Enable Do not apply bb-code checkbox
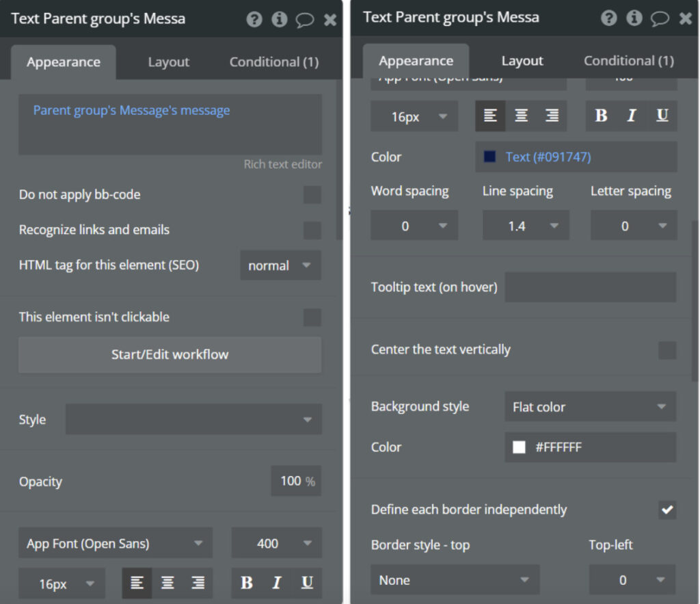The image size is (700, 604). (312, 195)
